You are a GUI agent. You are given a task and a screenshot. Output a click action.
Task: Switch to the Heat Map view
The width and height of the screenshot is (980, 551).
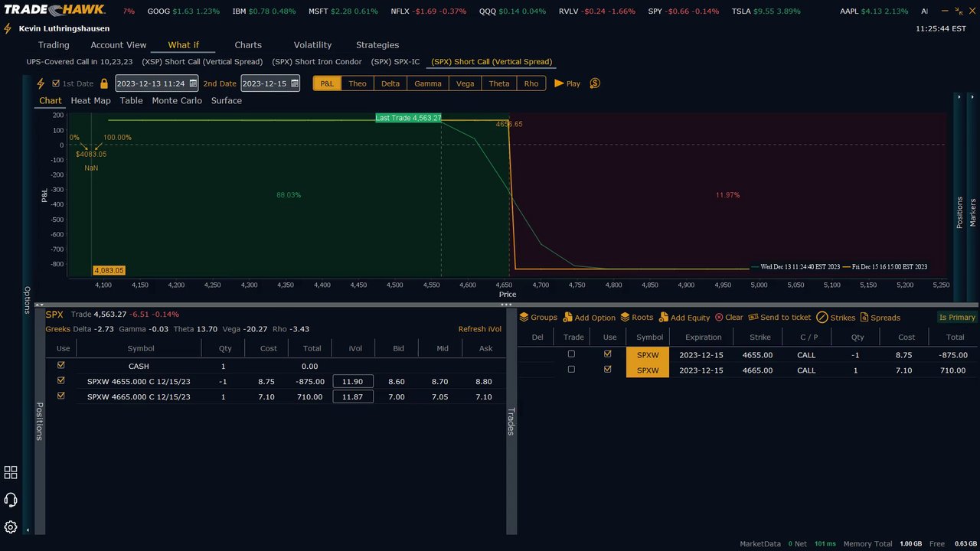point(90,101)
